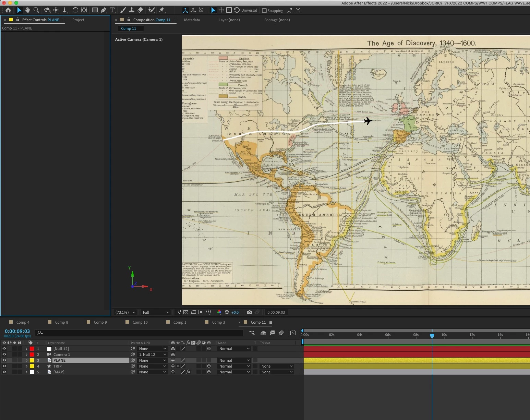530x420 pixels.
Task: Click the viewer preview time 0:00:09:03
Action: coord(276,312)
